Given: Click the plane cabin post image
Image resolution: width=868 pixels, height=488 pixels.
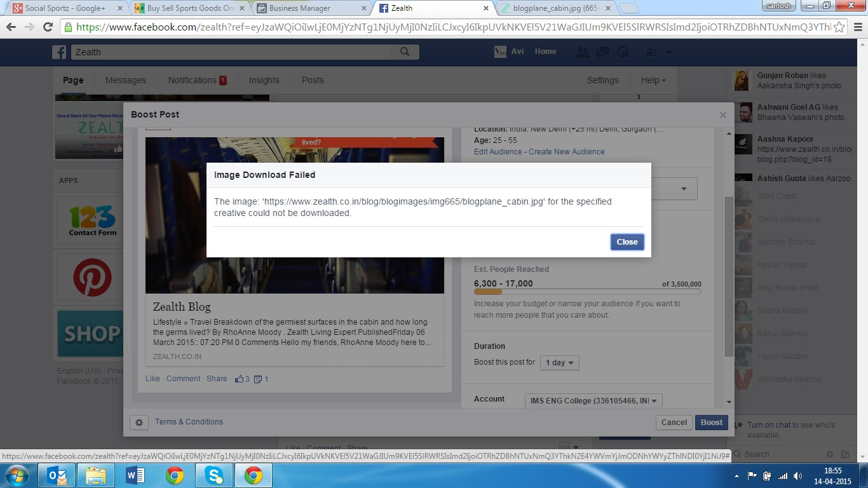Looking at the screenshot, I should (295, 215).
